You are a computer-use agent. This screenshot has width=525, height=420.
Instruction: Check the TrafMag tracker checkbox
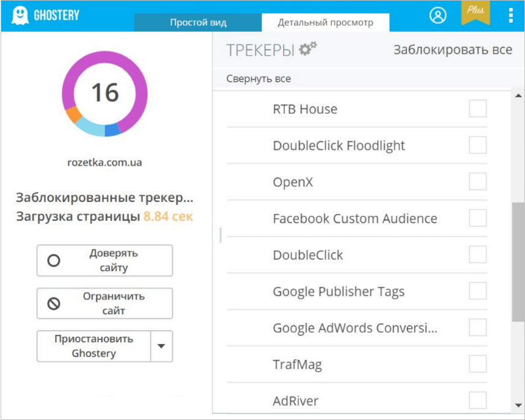(x=477, y=364)
